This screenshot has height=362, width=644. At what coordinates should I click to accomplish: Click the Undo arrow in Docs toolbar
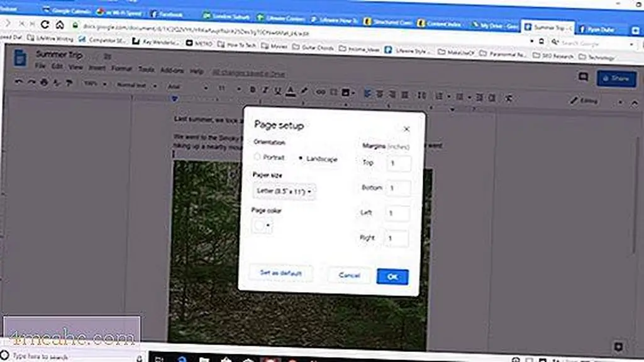(18, 81)
